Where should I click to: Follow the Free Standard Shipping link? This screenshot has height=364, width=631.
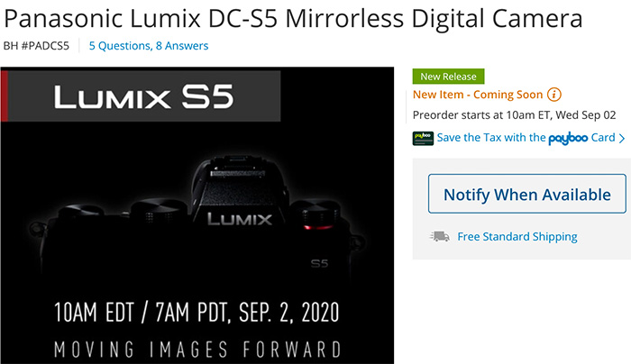517,237
